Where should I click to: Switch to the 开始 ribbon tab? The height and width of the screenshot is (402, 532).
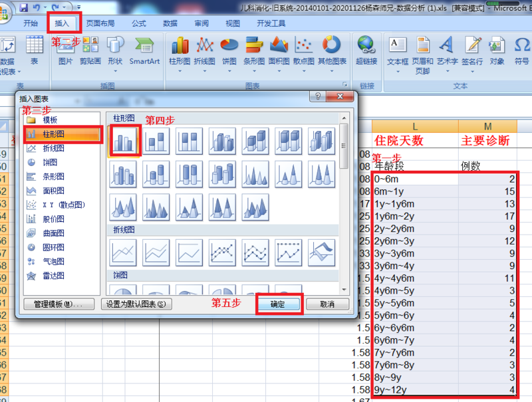pos(31,23)
